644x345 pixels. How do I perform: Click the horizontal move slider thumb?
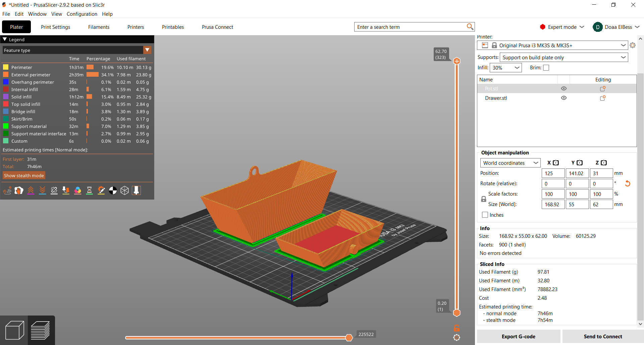pos(349,338)
